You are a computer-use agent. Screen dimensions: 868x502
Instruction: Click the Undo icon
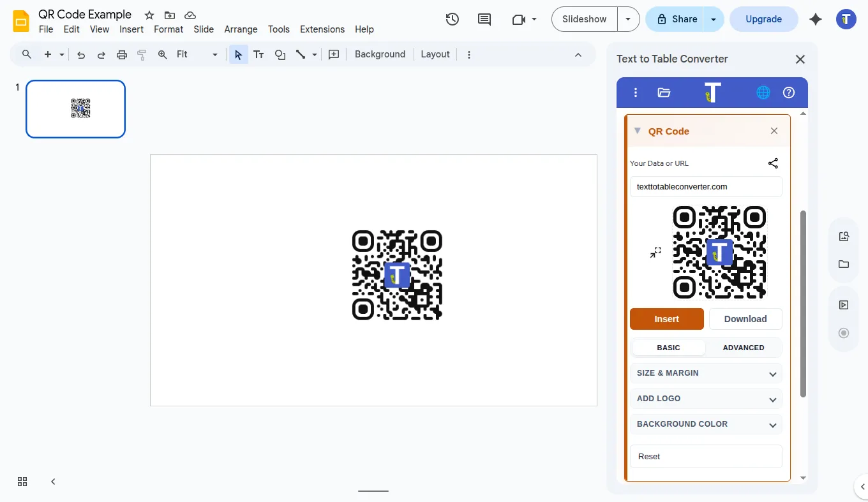point(80,54)
